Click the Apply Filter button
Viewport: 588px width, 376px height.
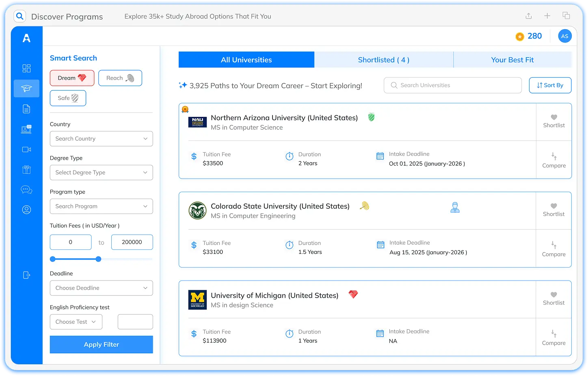[101, 344]
